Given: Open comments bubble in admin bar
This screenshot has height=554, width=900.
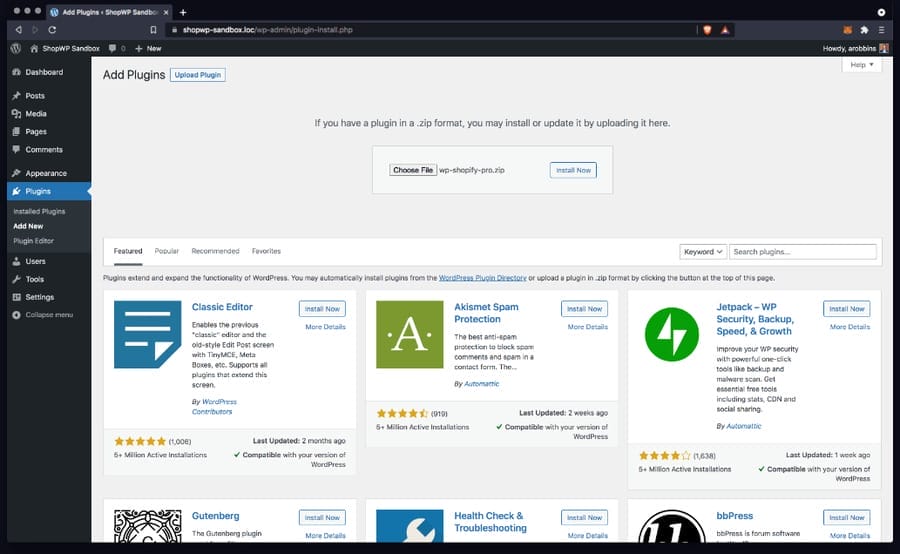Looking at the screenshot, I should pyautogui.click(x=112, y=48).
